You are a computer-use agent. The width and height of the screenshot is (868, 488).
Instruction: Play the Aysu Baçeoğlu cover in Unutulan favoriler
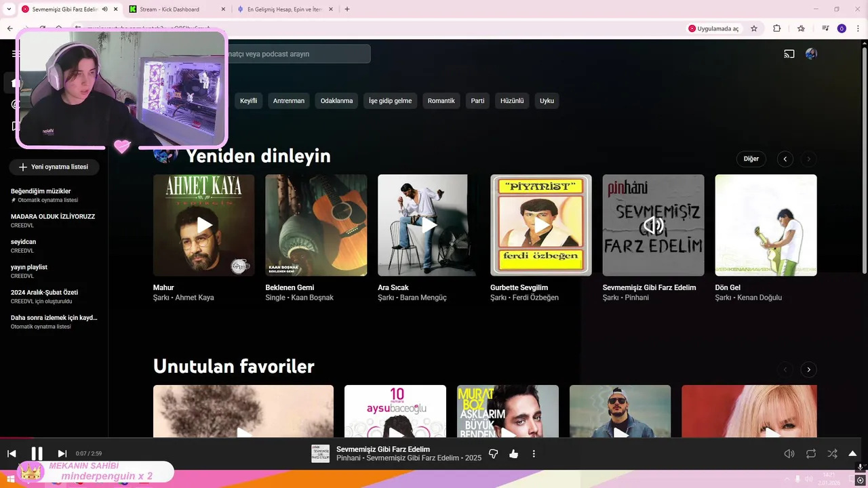(x=395, y=411)
